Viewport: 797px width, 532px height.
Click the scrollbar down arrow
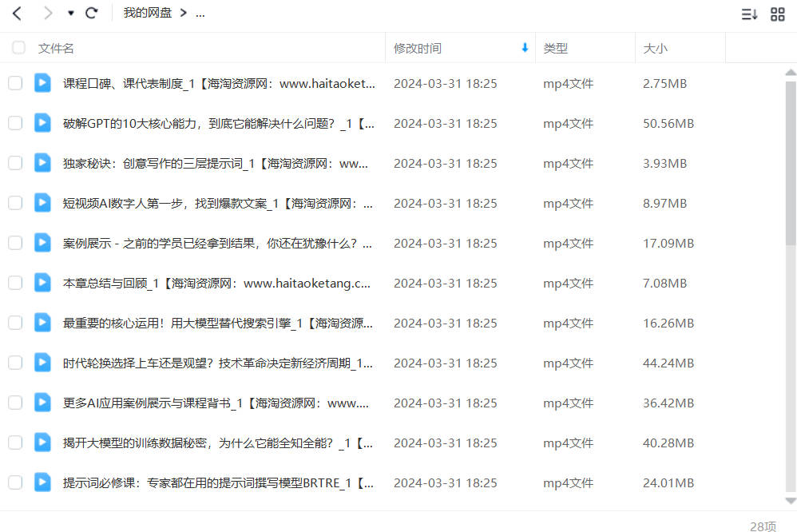coord(791,501)
